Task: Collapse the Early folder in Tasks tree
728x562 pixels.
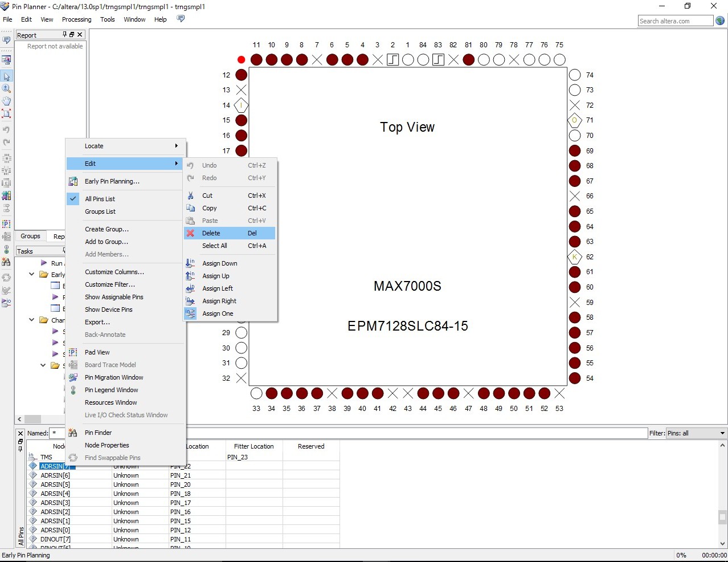Action: pyautogui.click(x=32, y=274)
